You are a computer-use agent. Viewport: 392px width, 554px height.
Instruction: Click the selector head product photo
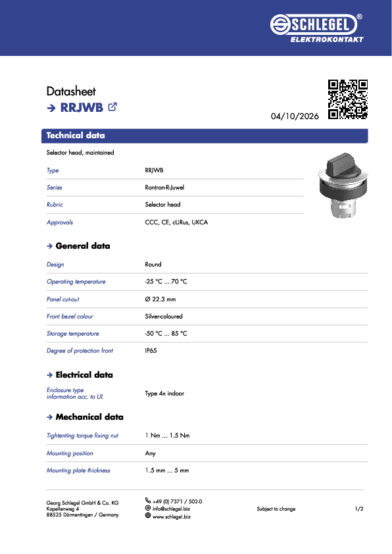coord(343,186)
